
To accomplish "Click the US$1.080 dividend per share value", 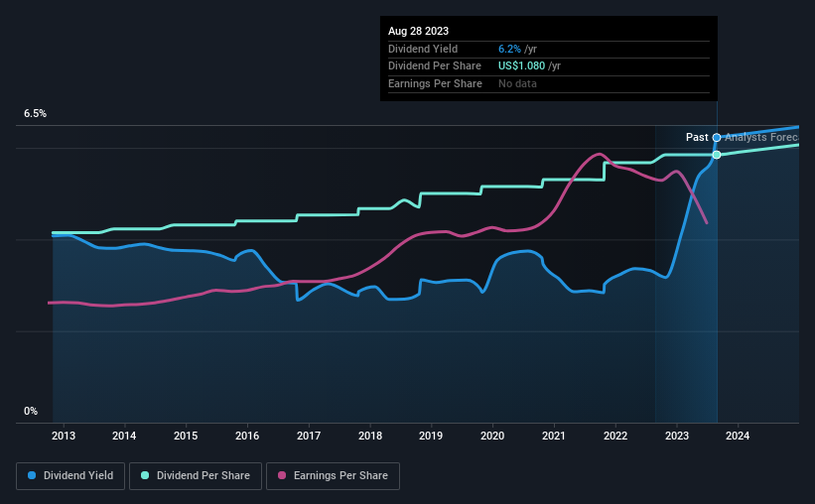I will point(521,66).
